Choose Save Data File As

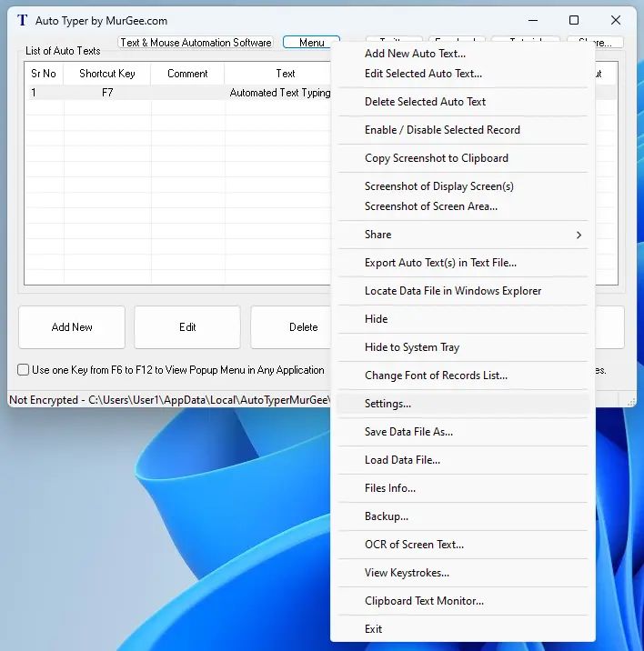coord(463,432)
